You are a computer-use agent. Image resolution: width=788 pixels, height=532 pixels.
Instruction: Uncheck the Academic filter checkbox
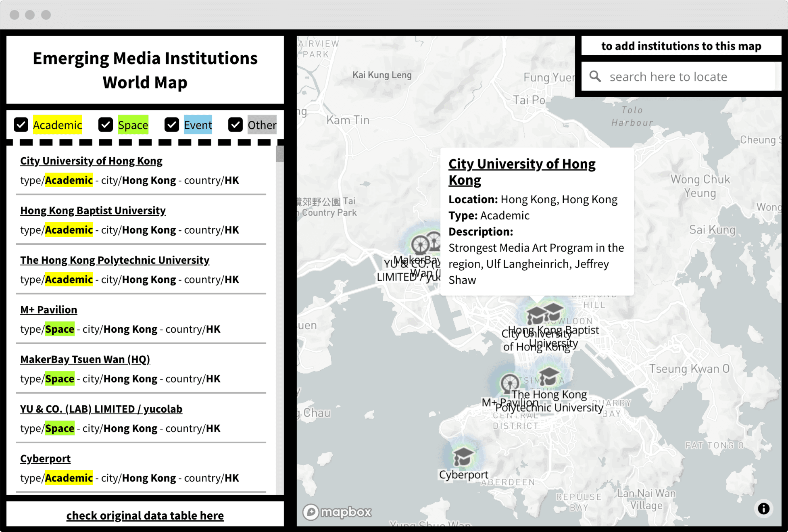21,125
